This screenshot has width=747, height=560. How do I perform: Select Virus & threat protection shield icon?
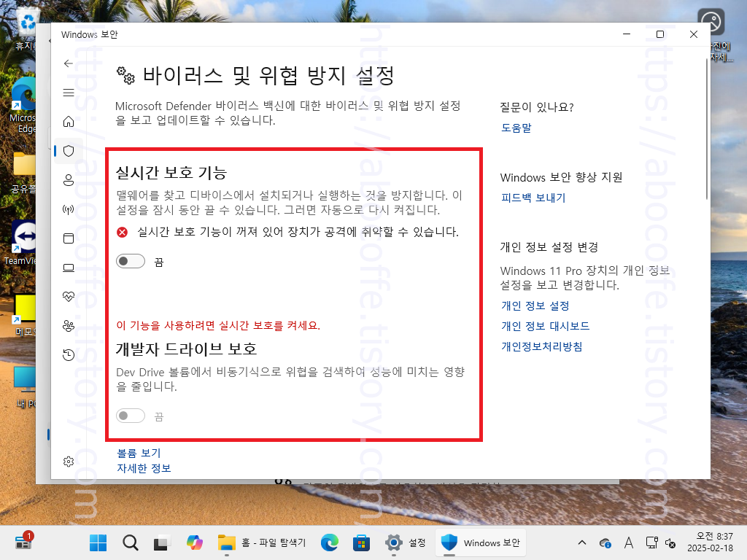69,151
